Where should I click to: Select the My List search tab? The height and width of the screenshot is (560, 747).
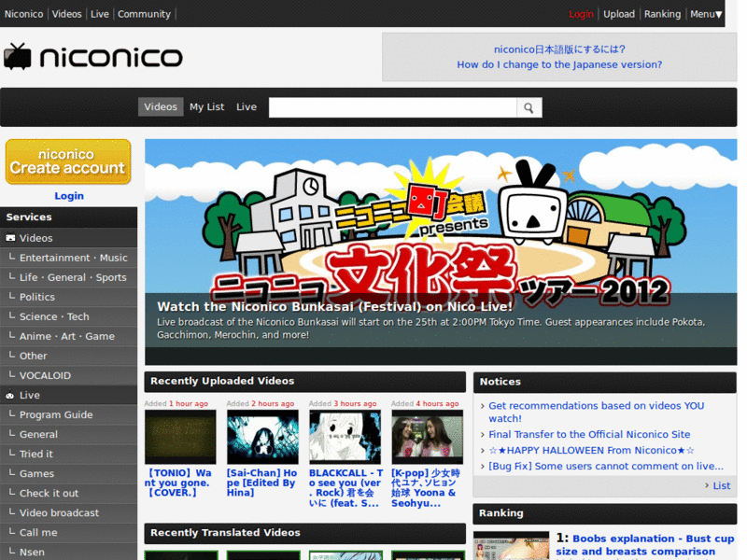pyautogui.click(x=206, y=106)
